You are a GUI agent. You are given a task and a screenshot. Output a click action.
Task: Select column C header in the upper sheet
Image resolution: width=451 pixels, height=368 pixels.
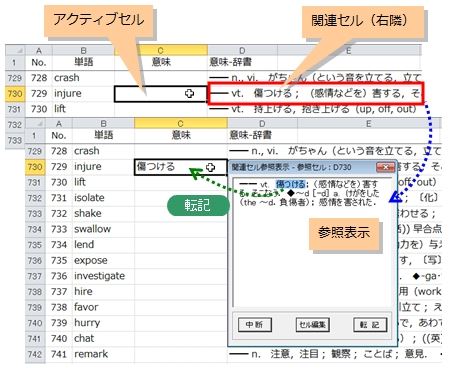pos(161,51)
